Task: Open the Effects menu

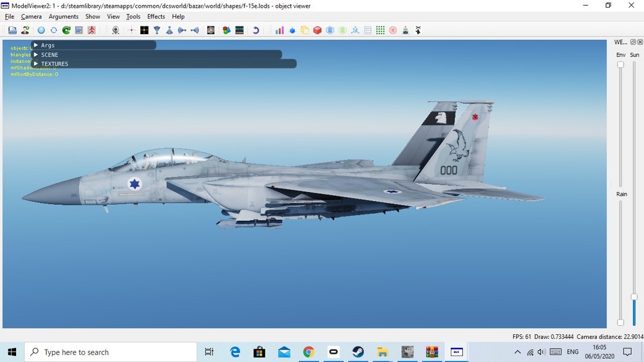Action: pos(156,17)
